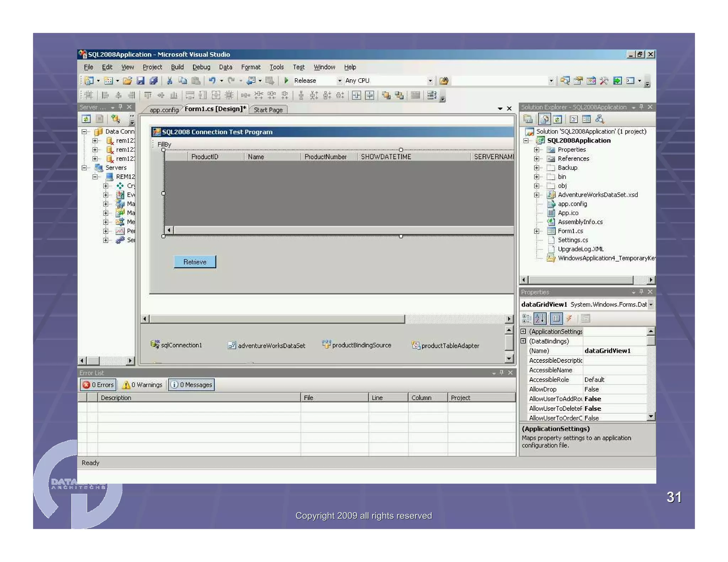Click the Save icon in the toolbar
Image resolution: width=728 pixels, height=562 pixels.
(x=140, y=81)
